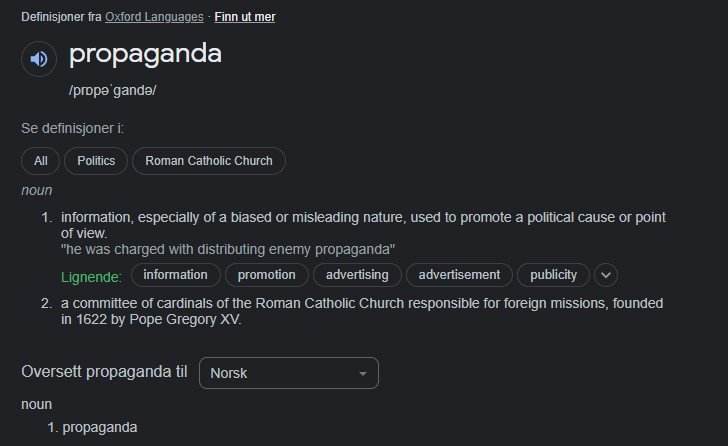Select the Politics definitions filter
The image size is (728, 446).
pos(96,161)
